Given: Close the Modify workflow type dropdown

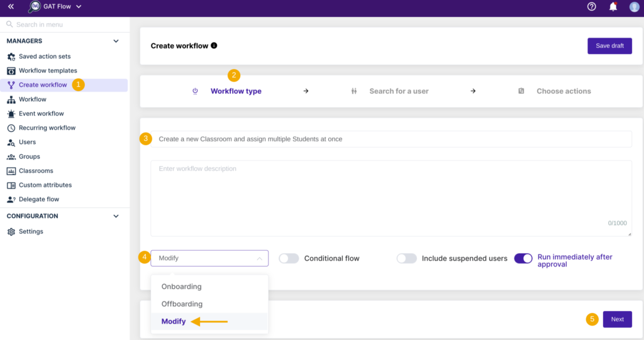Looking at the screenshot, I should [x=209, y=258].
